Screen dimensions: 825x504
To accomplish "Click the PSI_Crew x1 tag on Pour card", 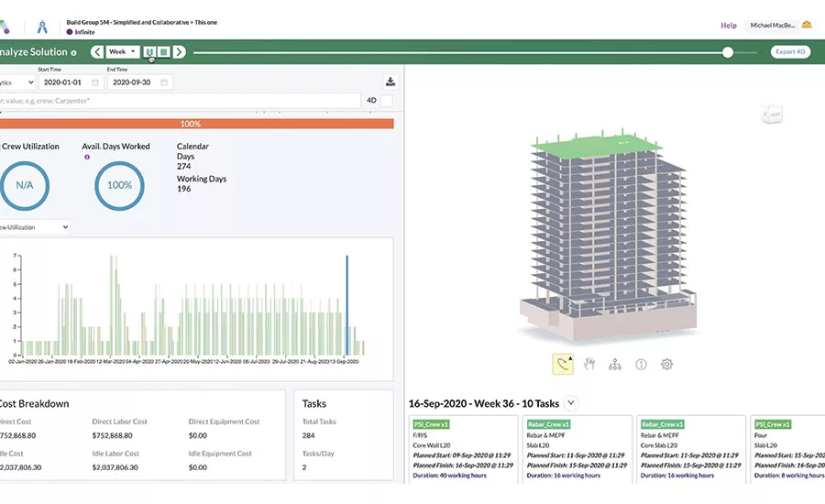I will (773, 424).
